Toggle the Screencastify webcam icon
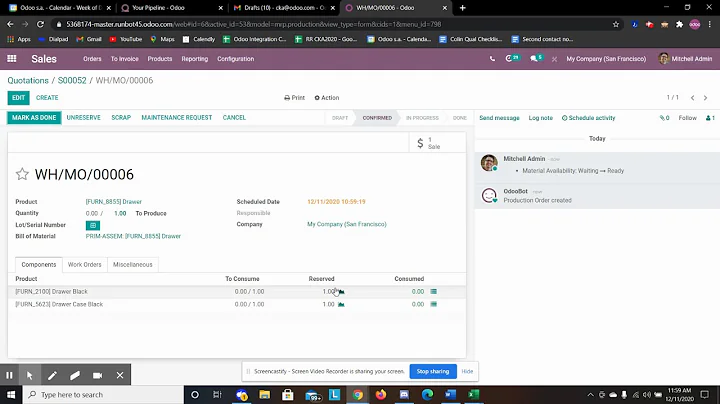The image size is (720, 404). (97, 375)
